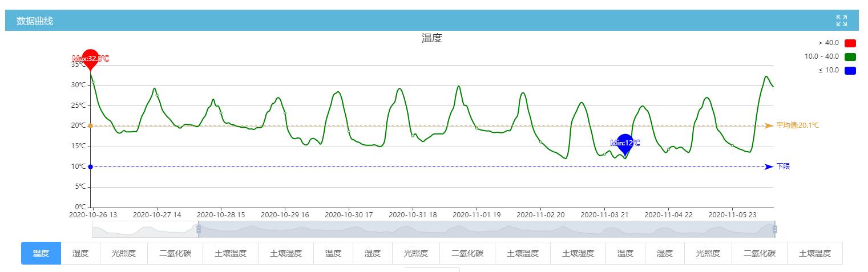
Task: Click the 5℃ y-axis label
Action: 80,186
